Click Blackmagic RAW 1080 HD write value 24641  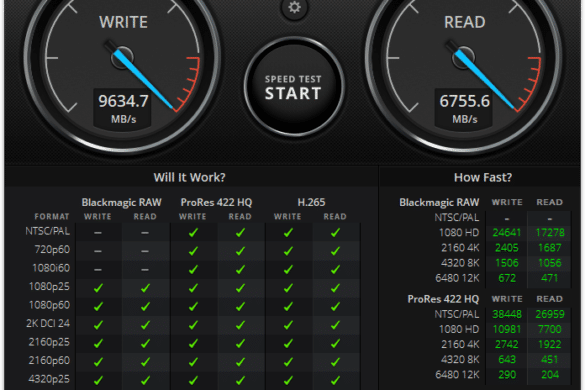point(507,233)
